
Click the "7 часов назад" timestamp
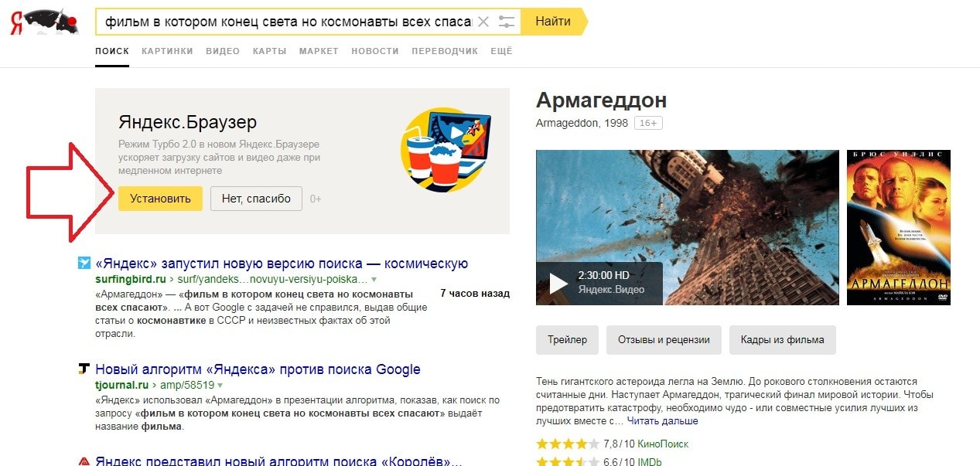(x=475, y=294)
